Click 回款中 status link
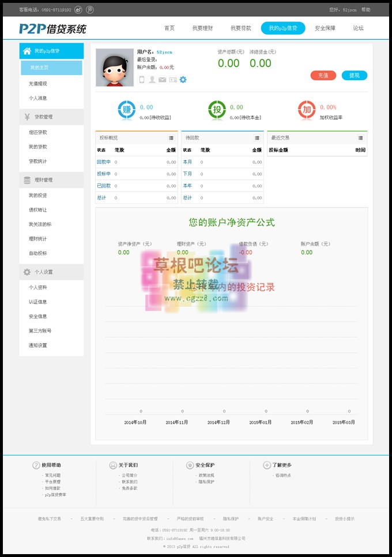The height and width of the screenshot is (557, 392). pos(104,162)
